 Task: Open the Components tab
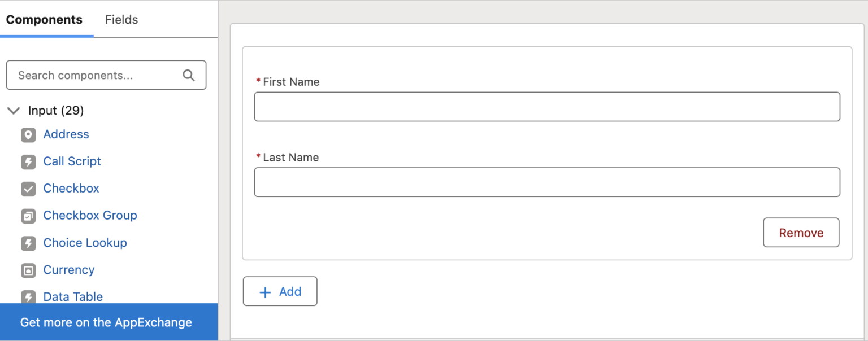[44, 19]
